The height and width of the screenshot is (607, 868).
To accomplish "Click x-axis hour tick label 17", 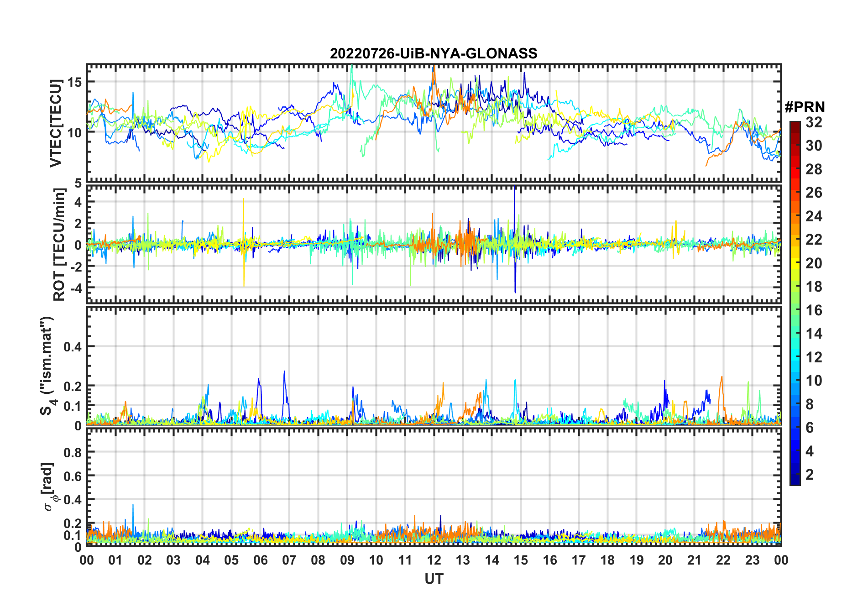I will [579, 560].
